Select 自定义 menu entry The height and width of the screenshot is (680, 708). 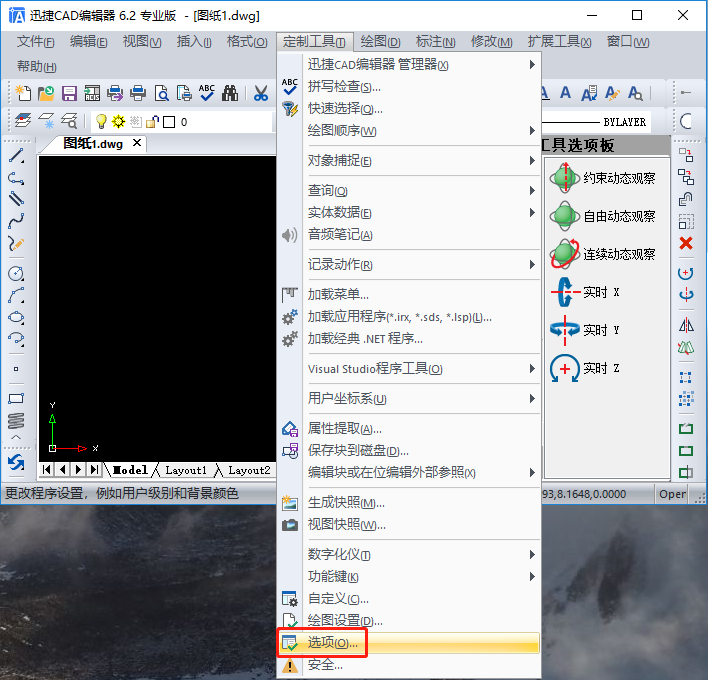point(409,599)
